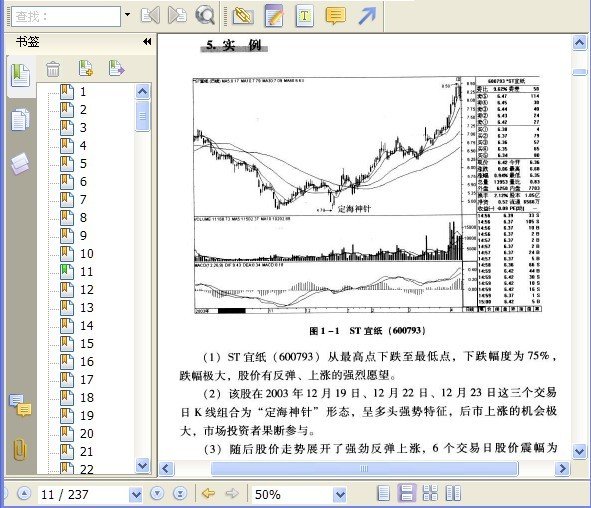
Task: Go to next page button
Action: coord(157,493)
